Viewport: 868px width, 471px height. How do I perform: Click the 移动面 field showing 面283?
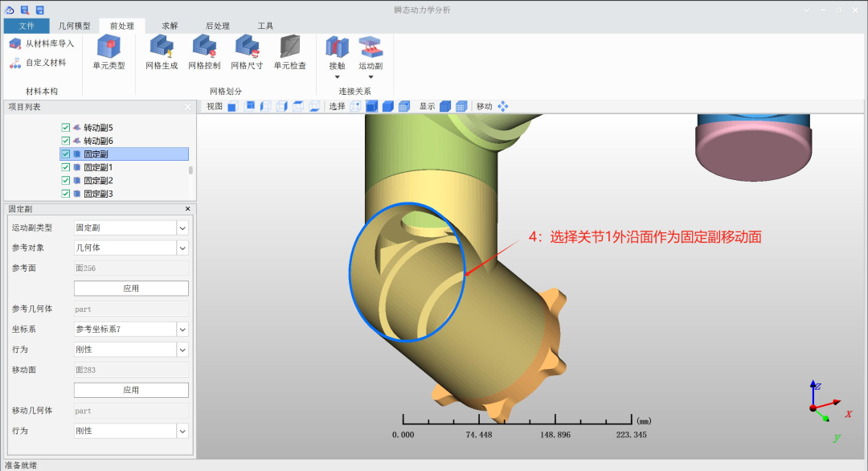(131, 370)
